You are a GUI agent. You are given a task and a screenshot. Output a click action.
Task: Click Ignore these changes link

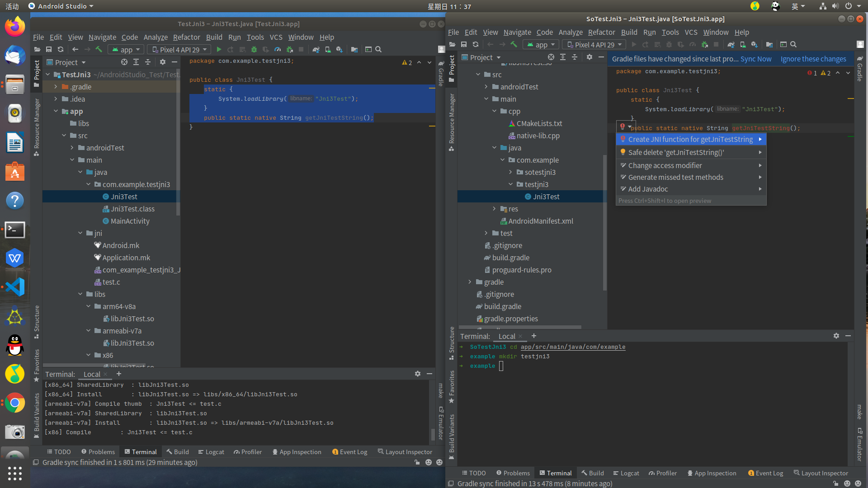813,59
